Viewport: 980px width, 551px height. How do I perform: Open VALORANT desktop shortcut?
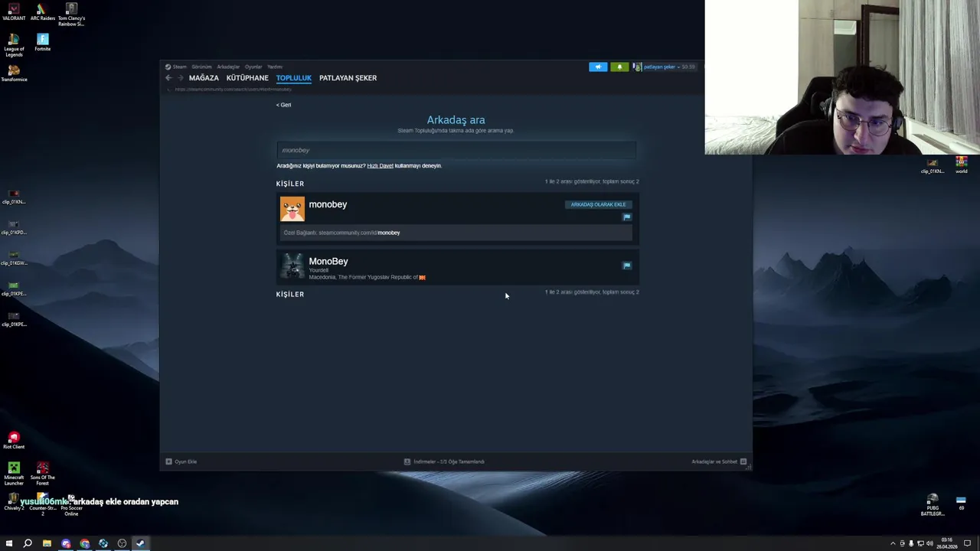(14, 12)
